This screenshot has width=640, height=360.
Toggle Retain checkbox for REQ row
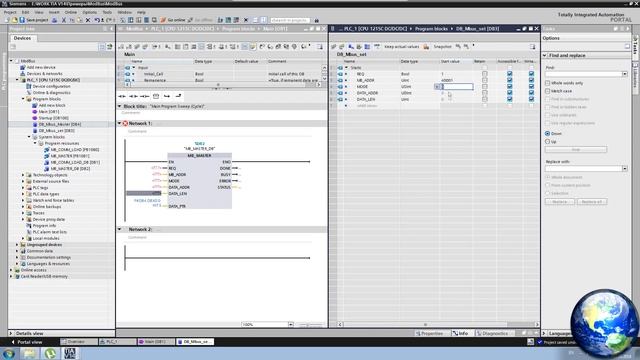tap(484, 74)
